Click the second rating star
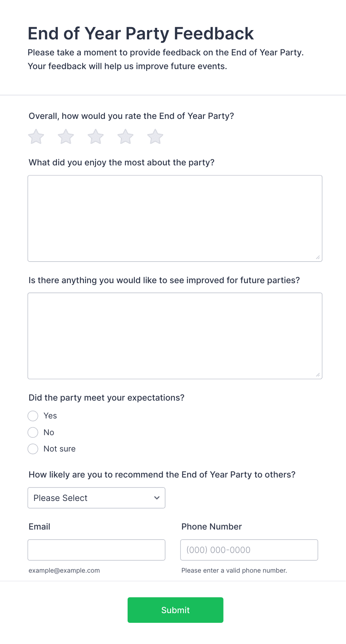 tap(66, 137)
